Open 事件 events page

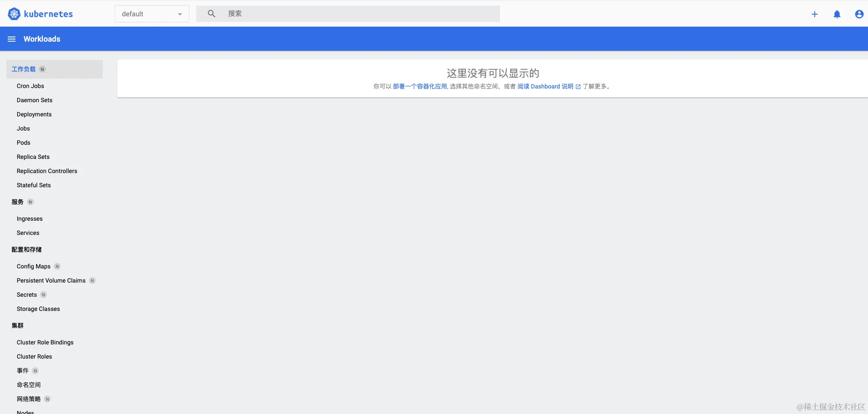coord(23,371)
